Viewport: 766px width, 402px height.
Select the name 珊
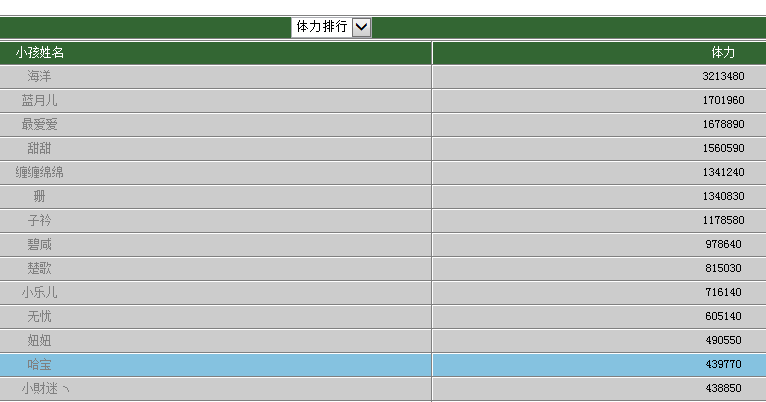point(40,196)
